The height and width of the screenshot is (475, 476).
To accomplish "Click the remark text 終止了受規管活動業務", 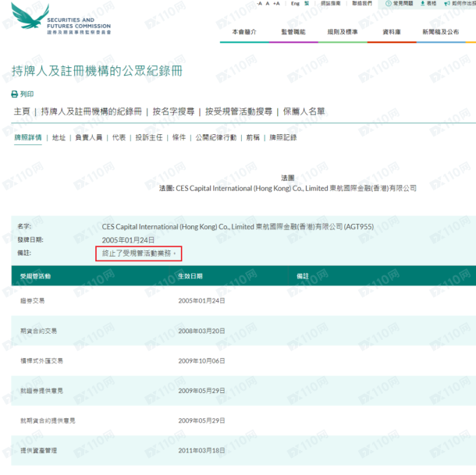I will [139, 253].
